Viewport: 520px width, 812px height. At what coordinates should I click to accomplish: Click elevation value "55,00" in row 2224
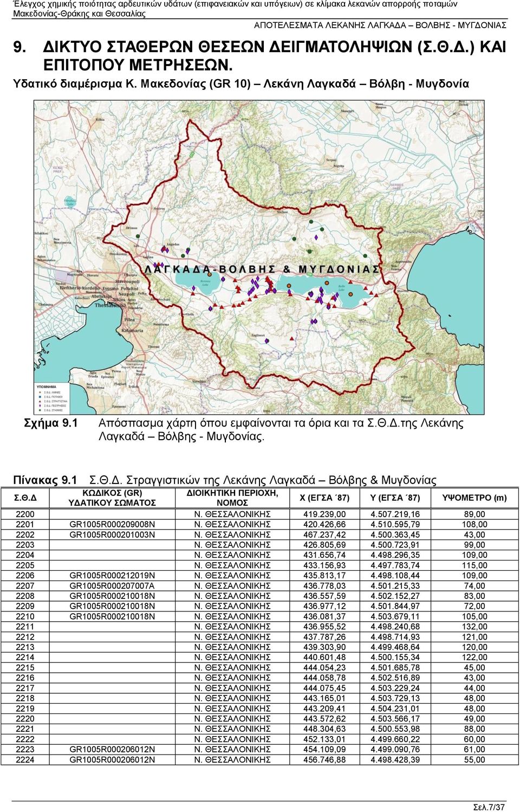474,759
